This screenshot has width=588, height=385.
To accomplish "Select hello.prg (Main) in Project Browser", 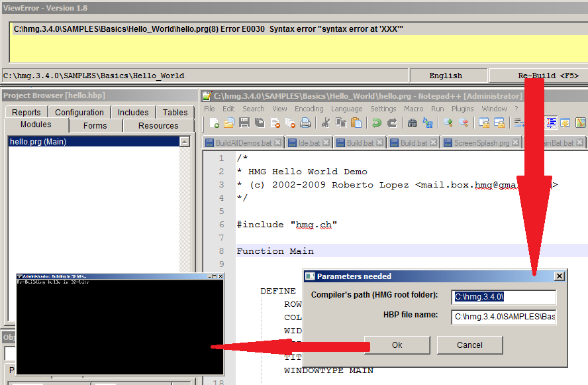I will pos(38,141).
